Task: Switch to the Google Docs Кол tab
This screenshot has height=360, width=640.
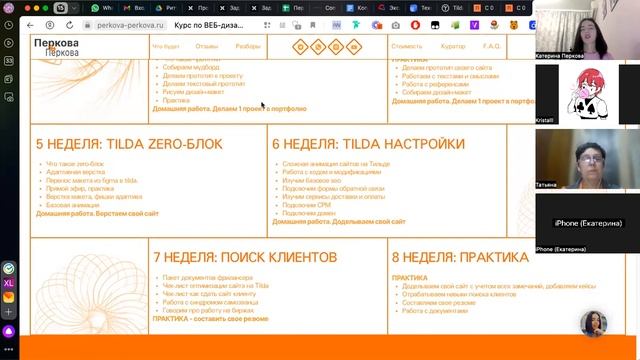Action: [357, 8]
